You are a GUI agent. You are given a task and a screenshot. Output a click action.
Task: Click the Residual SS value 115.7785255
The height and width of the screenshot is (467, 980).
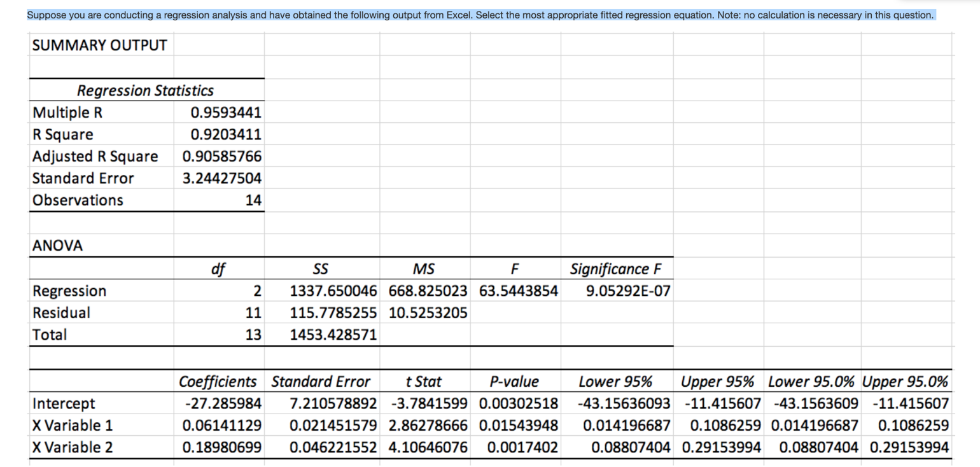click(333, 312)
